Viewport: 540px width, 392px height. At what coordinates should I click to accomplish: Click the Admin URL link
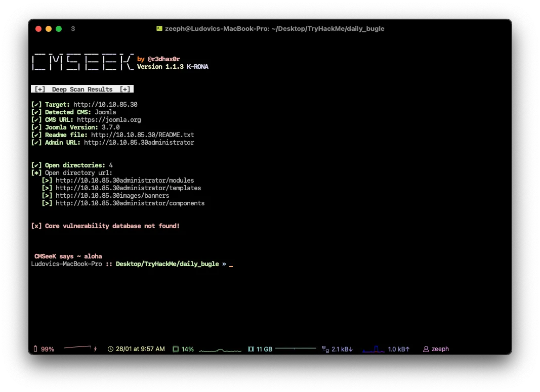(139, 143)
